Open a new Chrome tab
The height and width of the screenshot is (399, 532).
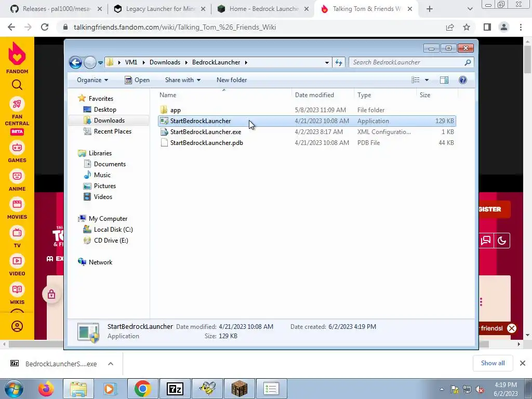pos(430,9)
